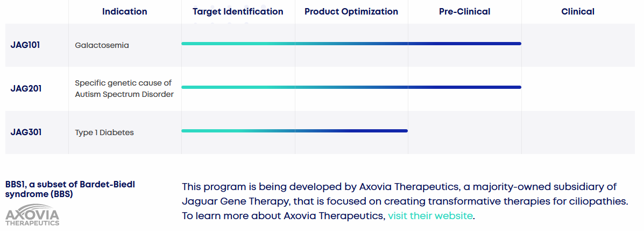Click the Product Optimization column header

(x=351, y=11)
